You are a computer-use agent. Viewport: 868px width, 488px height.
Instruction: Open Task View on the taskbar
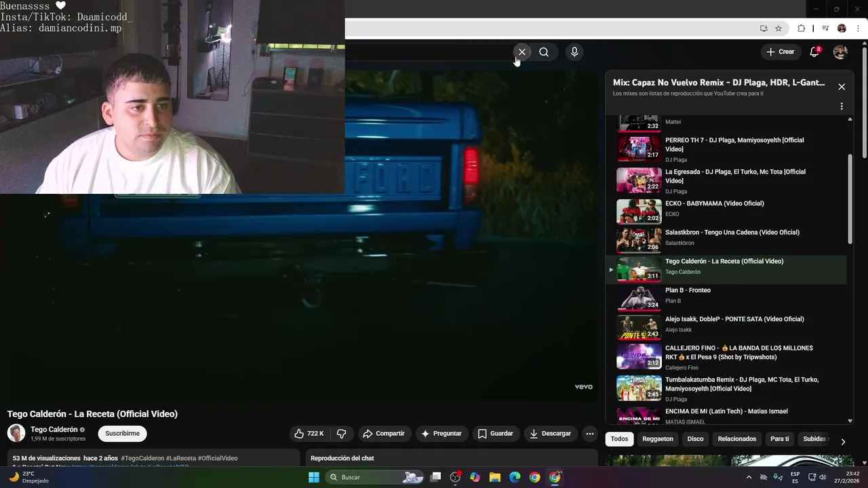click(x=436, y=477)
